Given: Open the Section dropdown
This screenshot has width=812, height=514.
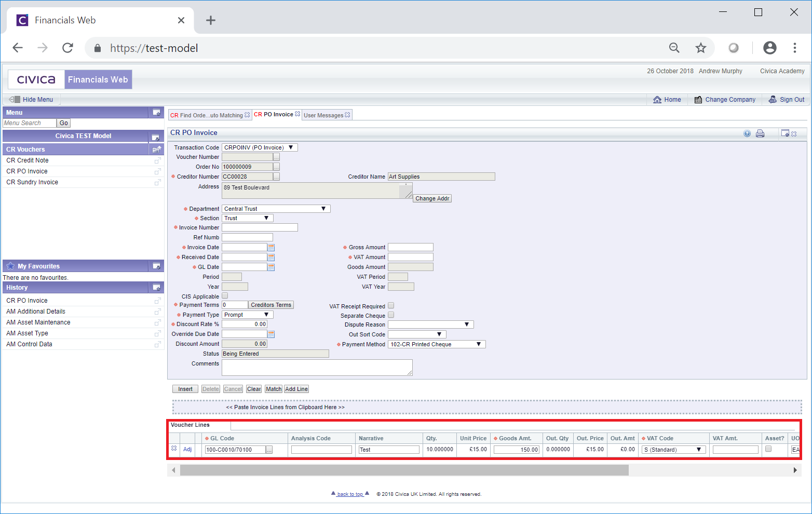Looking at the screenshot, I should (x=248, y=218).
